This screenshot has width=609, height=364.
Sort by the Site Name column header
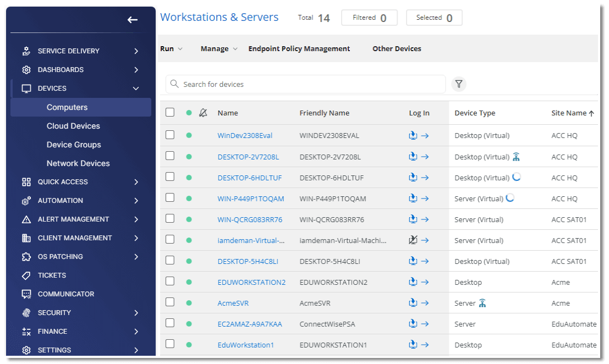[569, 113]
